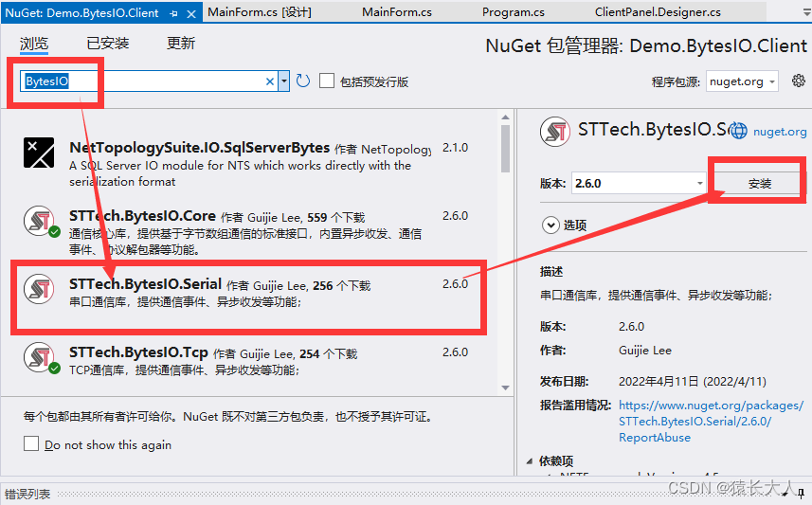Click the author name Guijie Lee in details

click(644, 351)
